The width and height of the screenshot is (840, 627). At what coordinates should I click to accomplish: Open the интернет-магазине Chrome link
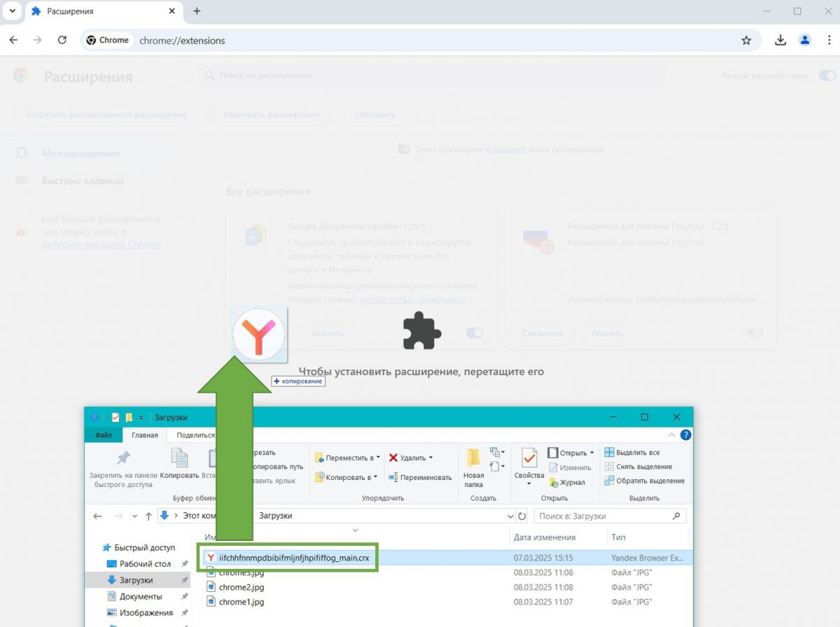(x=101, y=245)
